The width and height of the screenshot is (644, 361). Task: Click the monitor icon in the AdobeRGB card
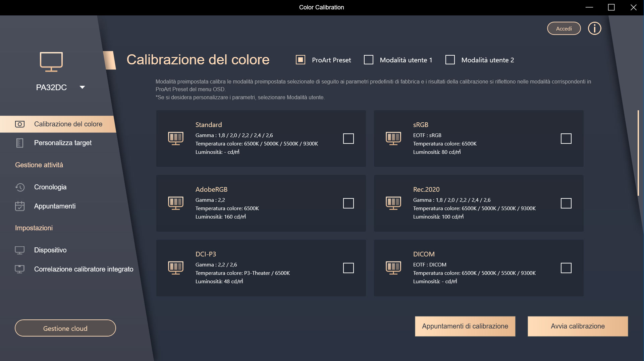click(x=176, y=203)
